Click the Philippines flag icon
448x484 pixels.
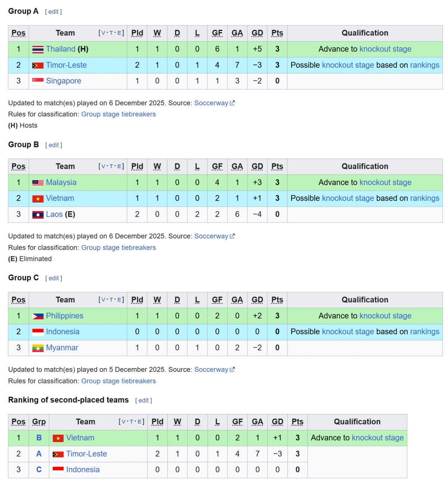pyautogui.click(x=38, y=316)
